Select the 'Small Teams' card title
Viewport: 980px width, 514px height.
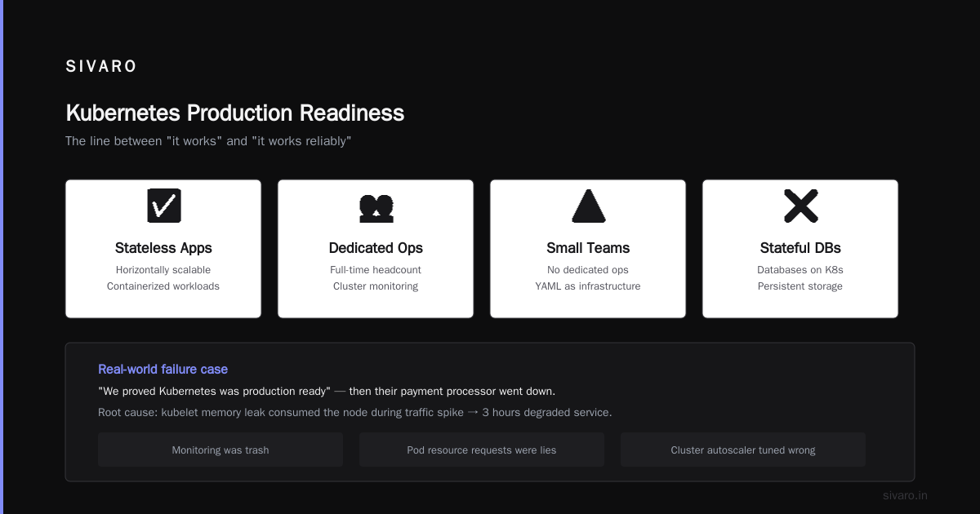pos(588,248)
